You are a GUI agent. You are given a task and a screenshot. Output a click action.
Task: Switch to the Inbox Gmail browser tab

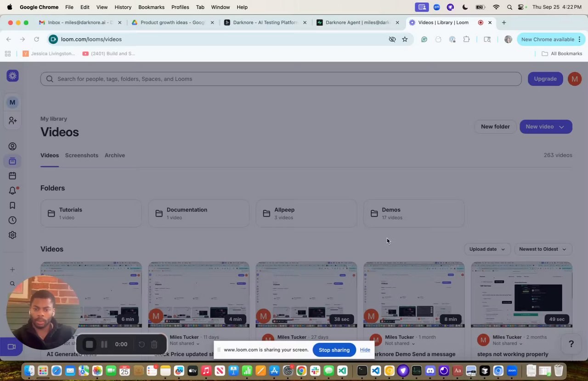tap(80, 22)
